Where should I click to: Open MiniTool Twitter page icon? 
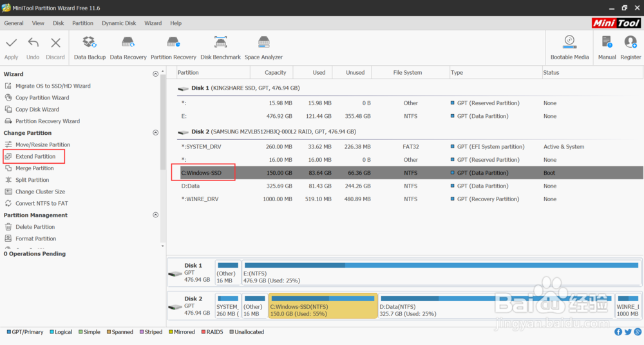pos(628,332)
